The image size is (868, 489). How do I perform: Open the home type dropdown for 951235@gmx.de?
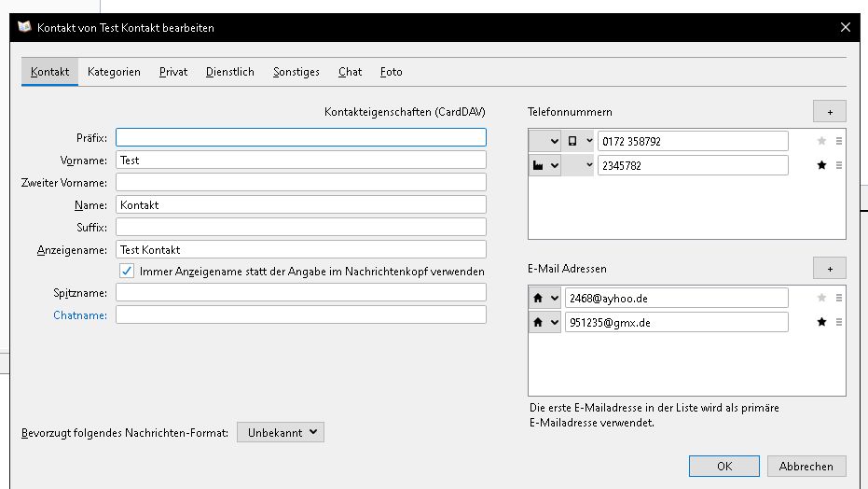pyautogui.click(x=545, y=323)
